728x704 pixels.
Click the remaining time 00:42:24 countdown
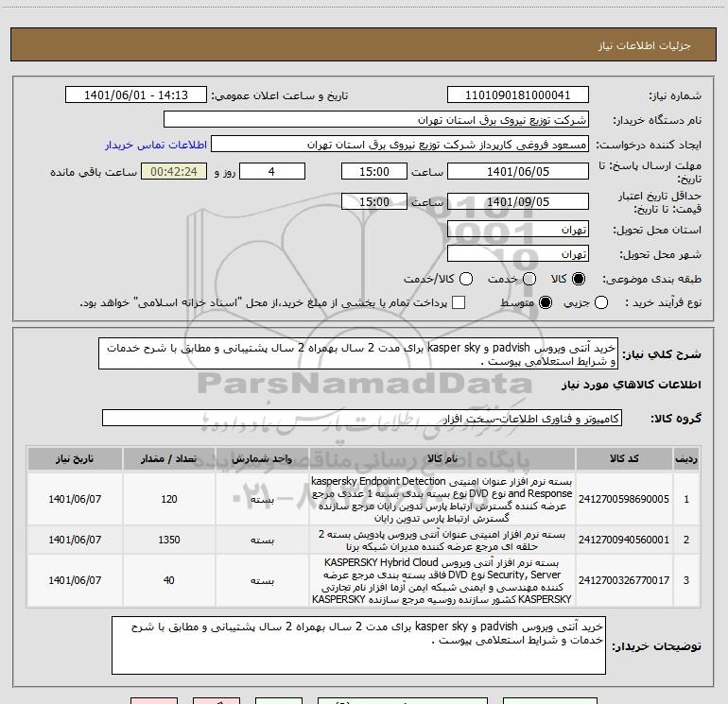tap(174, 171)
